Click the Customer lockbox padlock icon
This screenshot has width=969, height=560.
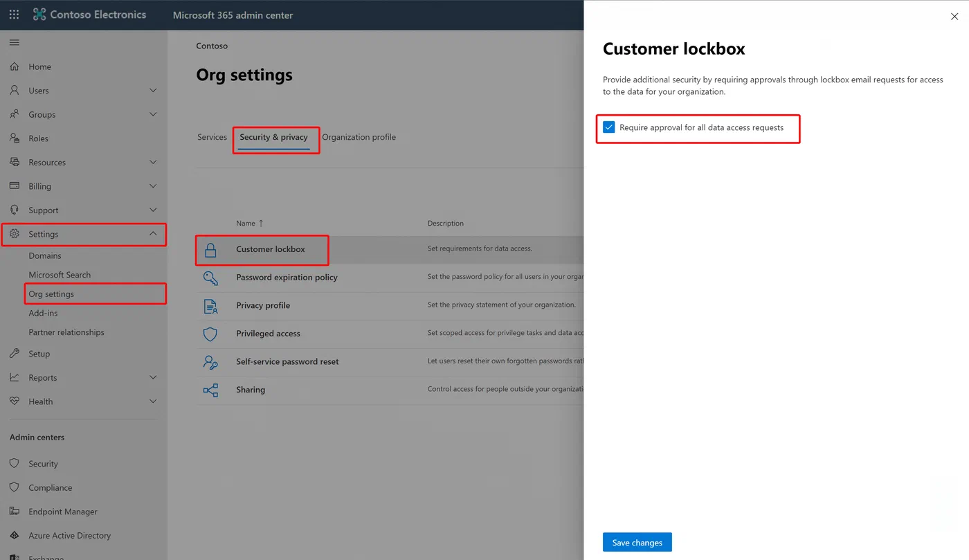point(210,250)
